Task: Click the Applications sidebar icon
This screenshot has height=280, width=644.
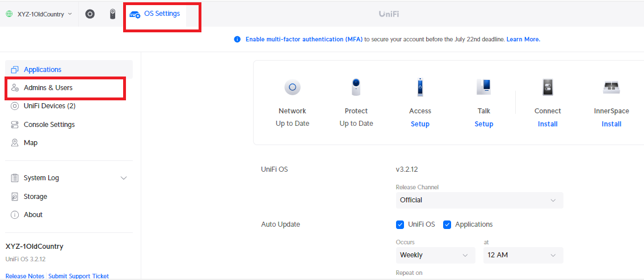Action: click(15, 70)
